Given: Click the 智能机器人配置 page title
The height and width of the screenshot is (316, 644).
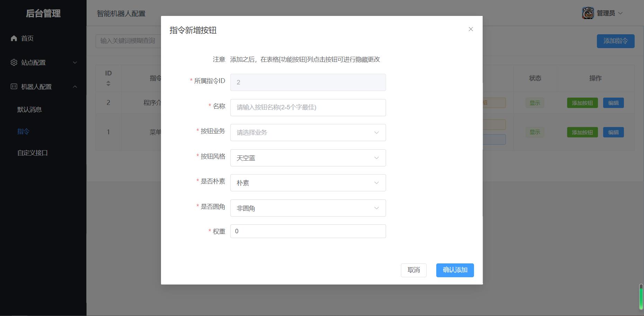Looking at the screenshot, I should pyautogui.click(x=121, y=13).
